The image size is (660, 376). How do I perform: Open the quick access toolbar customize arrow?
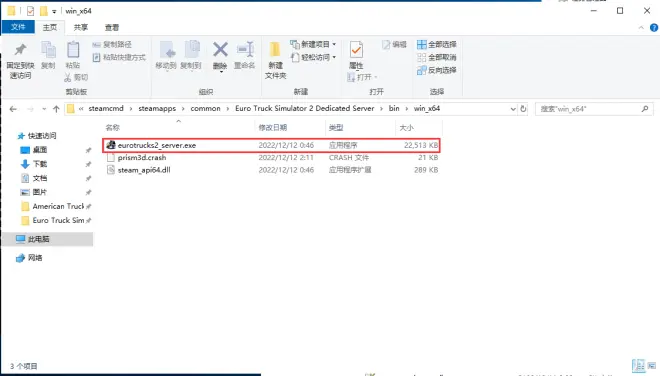(x=54, y=11)
